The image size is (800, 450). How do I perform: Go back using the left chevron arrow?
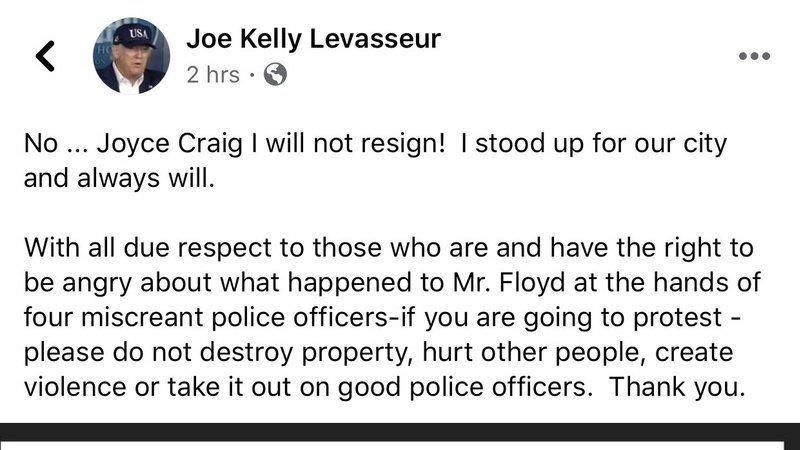tap(45, 57)
